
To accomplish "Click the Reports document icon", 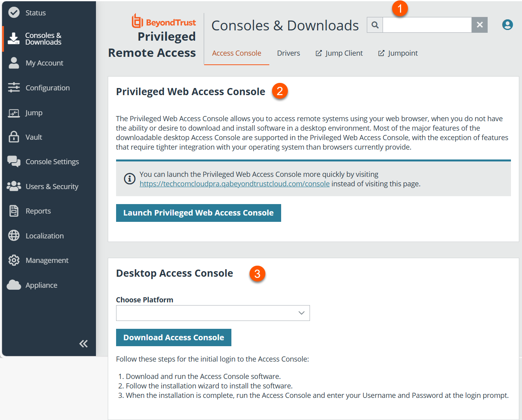I will (x=14, y=211).
